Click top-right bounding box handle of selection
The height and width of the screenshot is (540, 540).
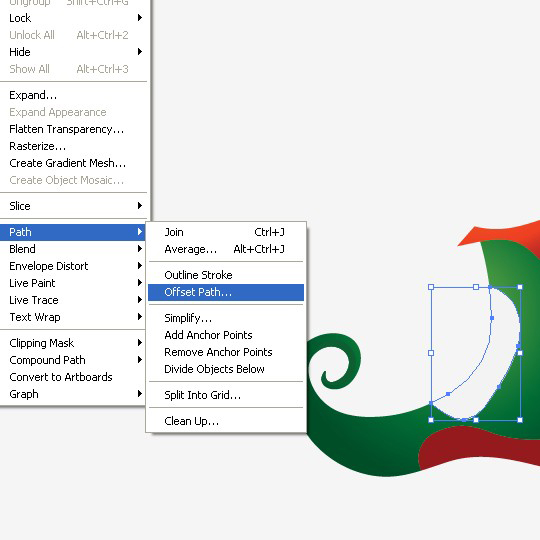click(520, 287)
